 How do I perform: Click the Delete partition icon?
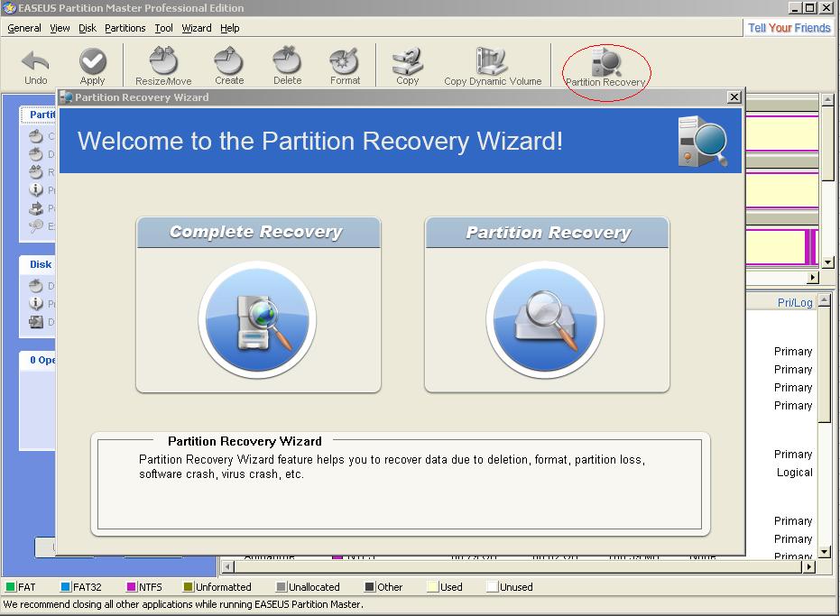coord(287,60)
